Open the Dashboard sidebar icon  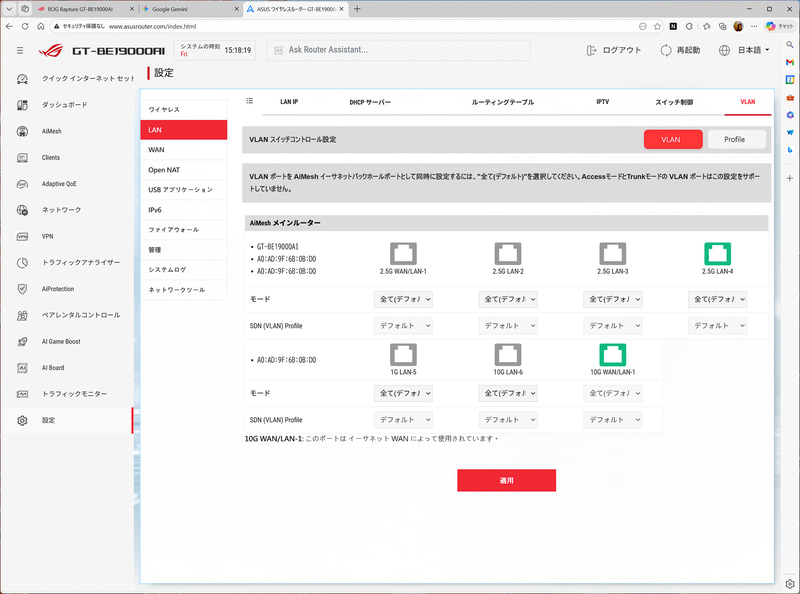pos(22,105)
